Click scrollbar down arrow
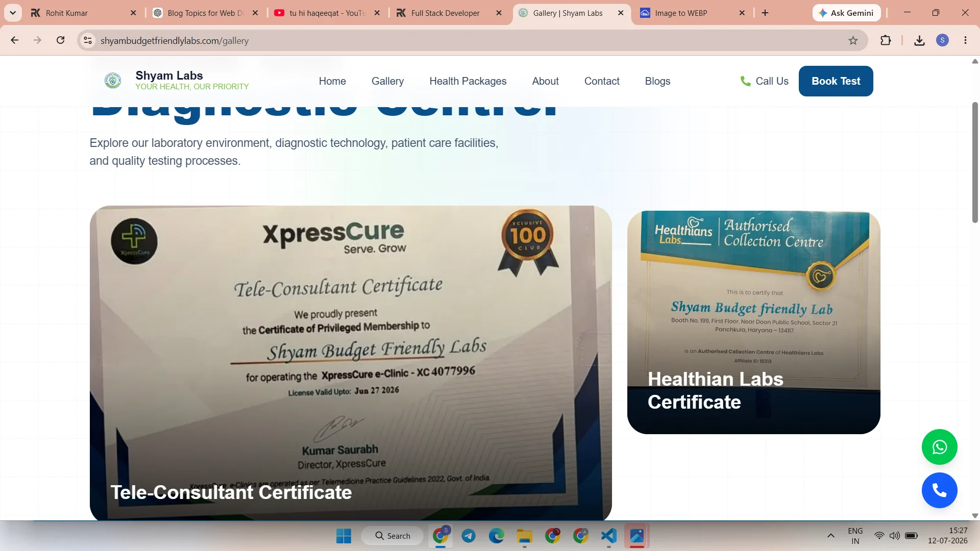The image size is (980, 551). click(x=975, y=516)
